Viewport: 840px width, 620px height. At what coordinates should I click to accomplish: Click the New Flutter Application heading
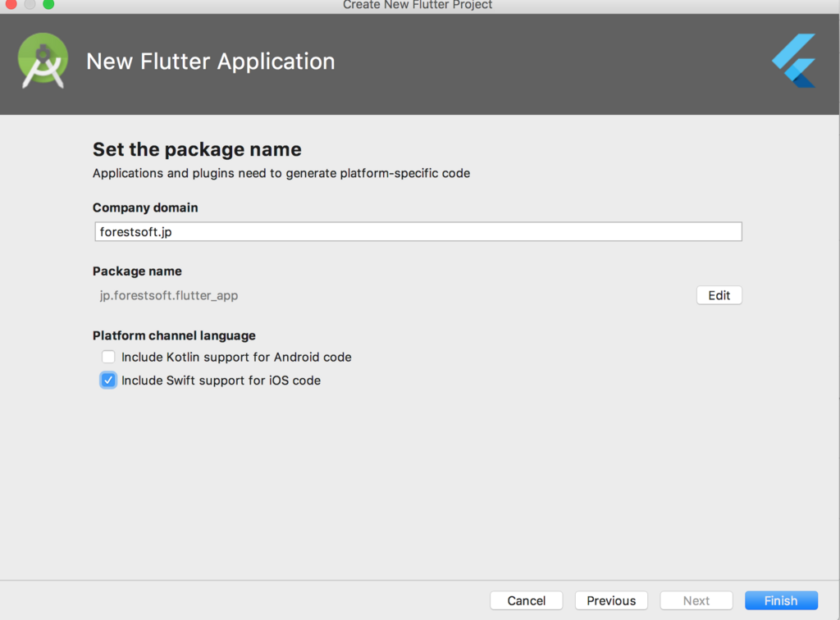211,62
